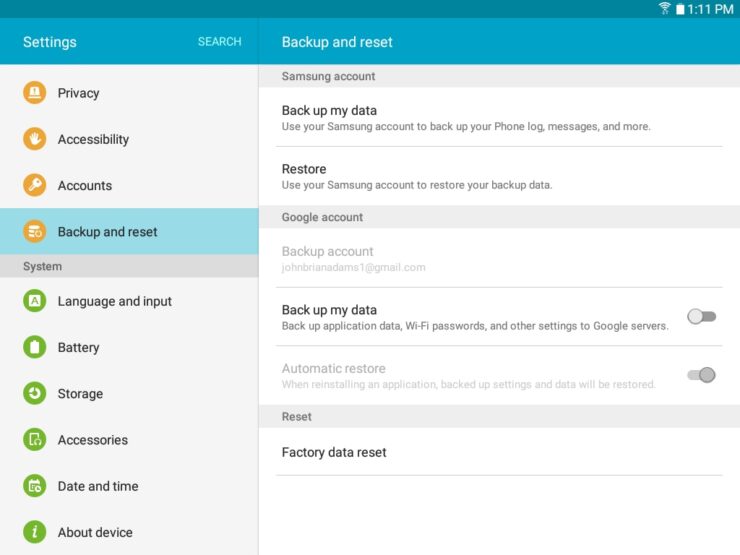Tap johnbrianadams1@gmail.com email text

(353, 268)
